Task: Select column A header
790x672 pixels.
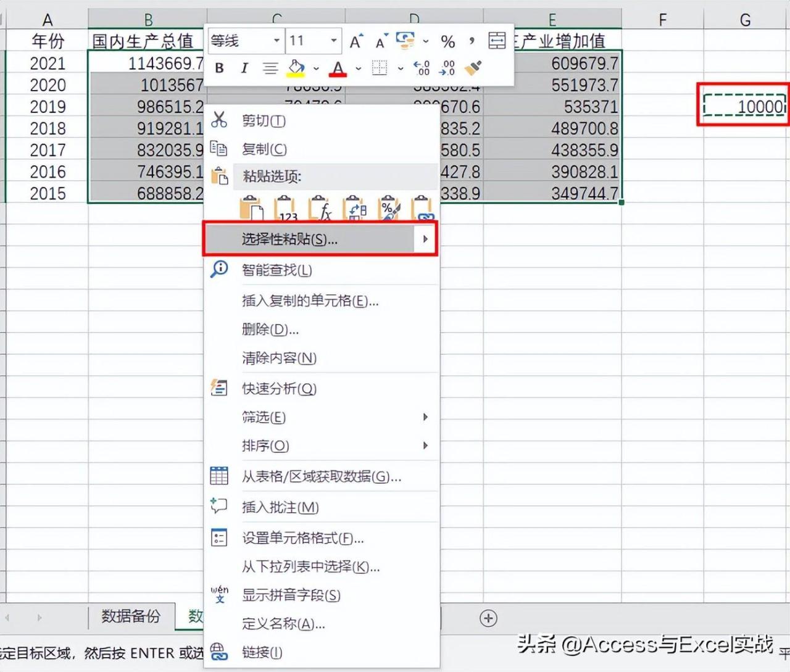Action: [x=48, y=20]
